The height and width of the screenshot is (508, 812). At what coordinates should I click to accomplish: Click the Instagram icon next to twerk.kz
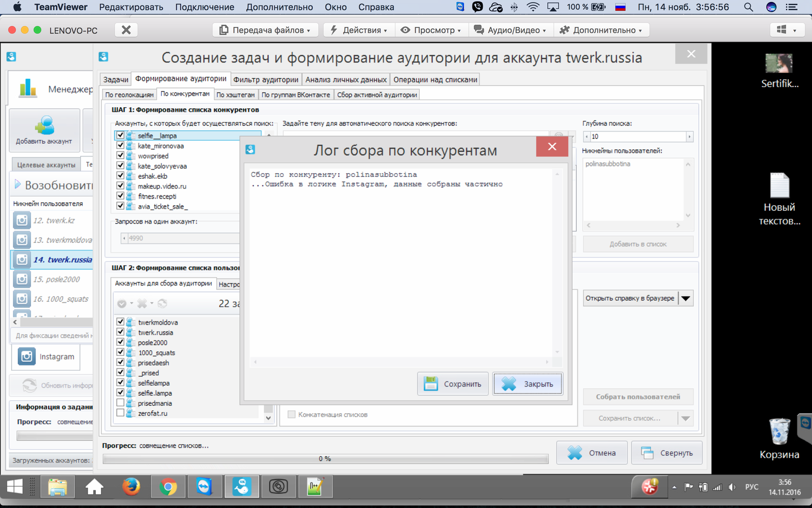click(22, 220)
